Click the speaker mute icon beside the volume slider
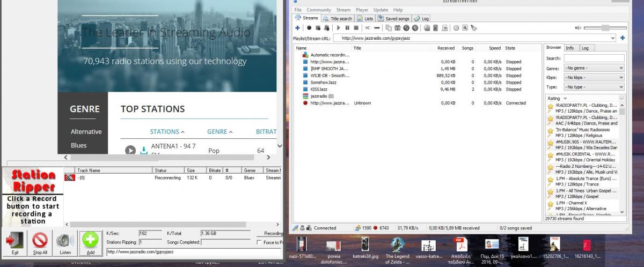This screenshot has height=267, width=644. (578, 28)
